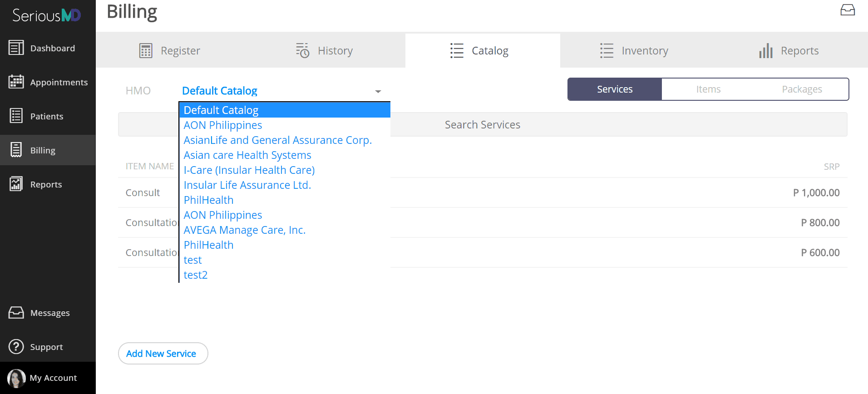The height and width of the screenshot is (394, 868).
Task: Click the Consult service row
Action: point(483,192)
